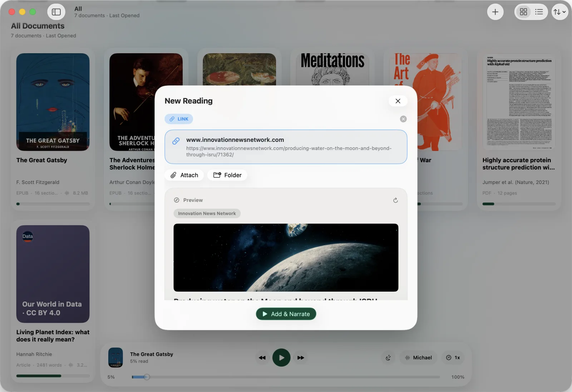Open the moon preview image

click(x=286, y=258)
